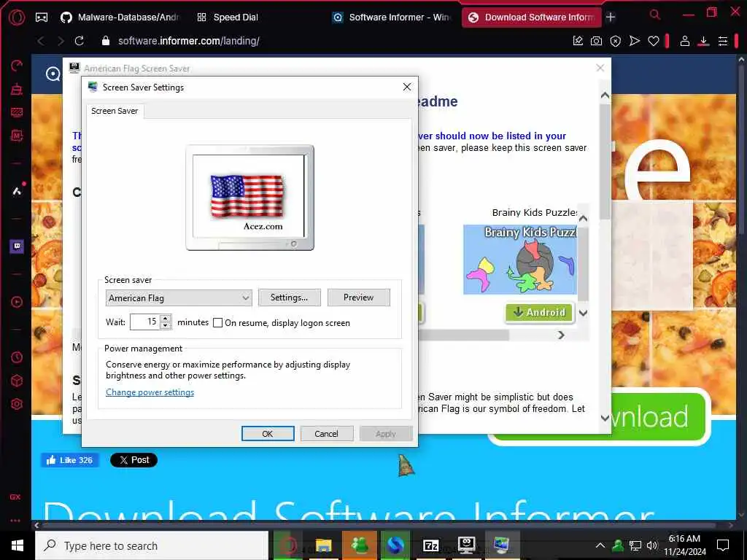Open Twitch panel in sidebar
This screenshot has height=560, width=747.
(17, 246)
